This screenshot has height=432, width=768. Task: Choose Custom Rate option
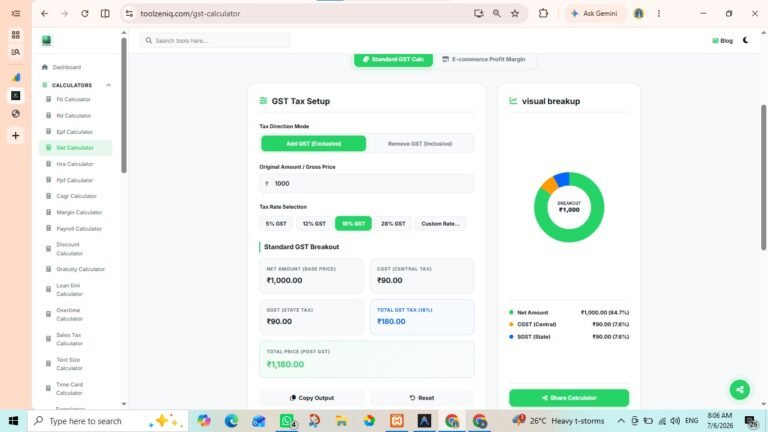(440, 223)
